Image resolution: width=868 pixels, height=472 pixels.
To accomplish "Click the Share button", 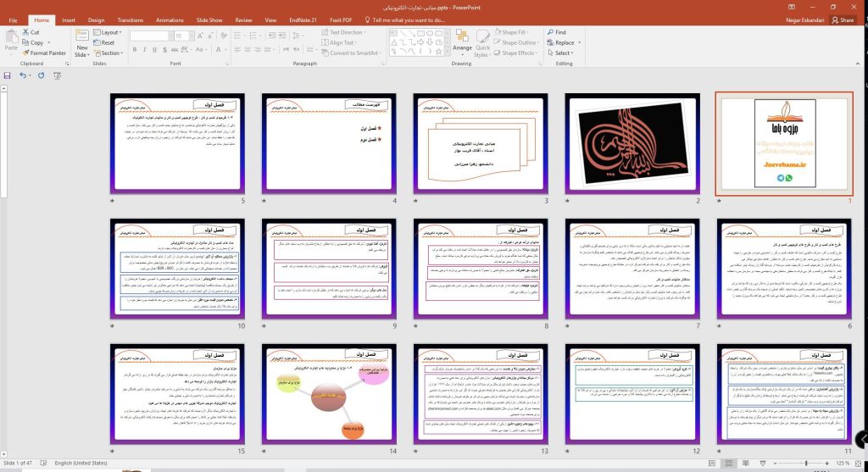I will [842, 19].
